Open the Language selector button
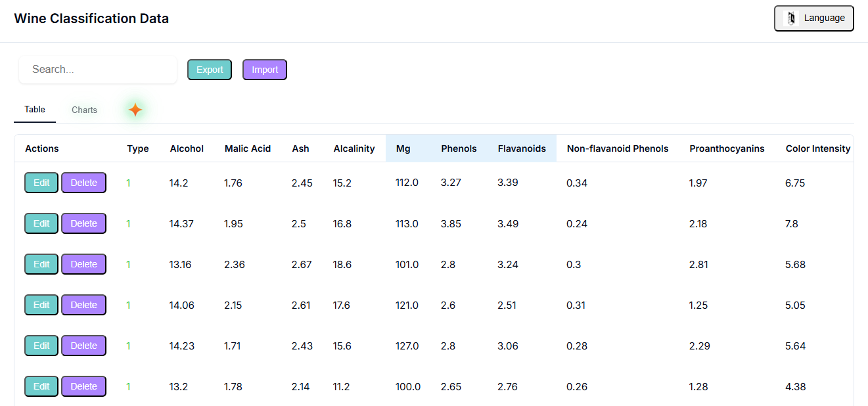The image size is (868, 406). [814, 18]
